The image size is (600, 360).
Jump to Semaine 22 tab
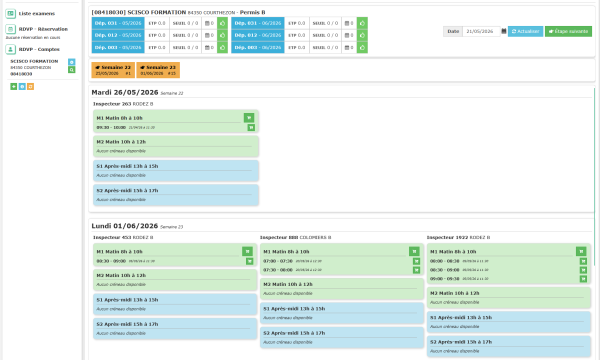pyautogui.click(x=113, y=70)
